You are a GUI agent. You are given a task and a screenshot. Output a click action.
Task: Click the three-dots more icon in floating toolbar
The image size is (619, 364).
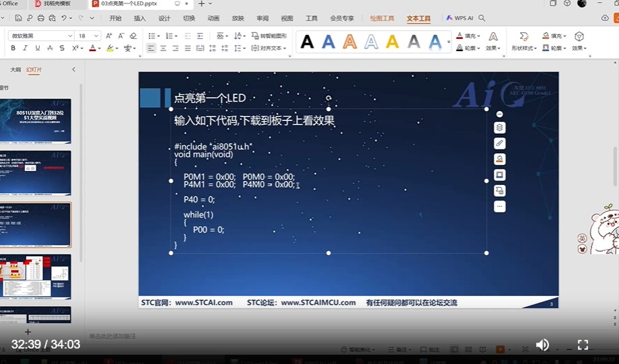(x=499, y=207)
